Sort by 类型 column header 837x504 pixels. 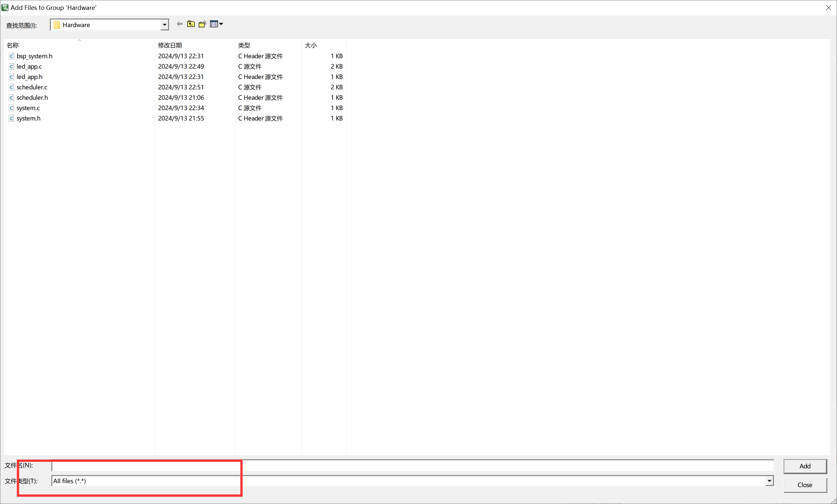click(x=244, y=45)
